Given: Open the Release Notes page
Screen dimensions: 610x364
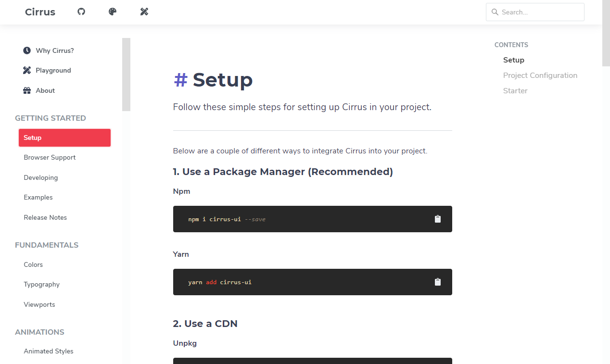Looking at the screenshot, I should point(45,217).
